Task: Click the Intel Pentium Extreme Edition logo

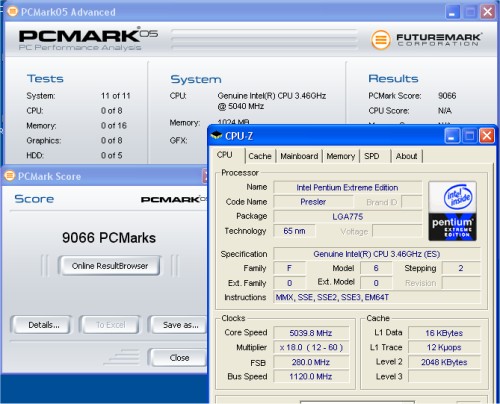Action: tap(452, 211)
